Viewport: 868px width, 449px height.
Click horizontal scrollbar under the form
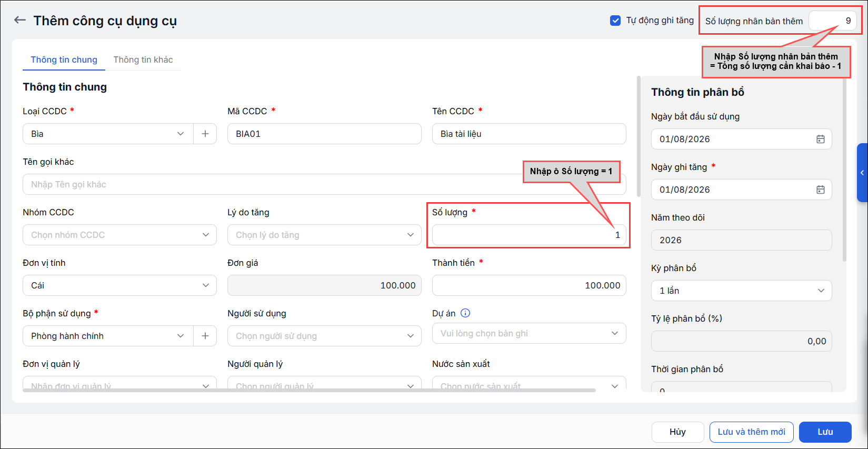(309, 390)
